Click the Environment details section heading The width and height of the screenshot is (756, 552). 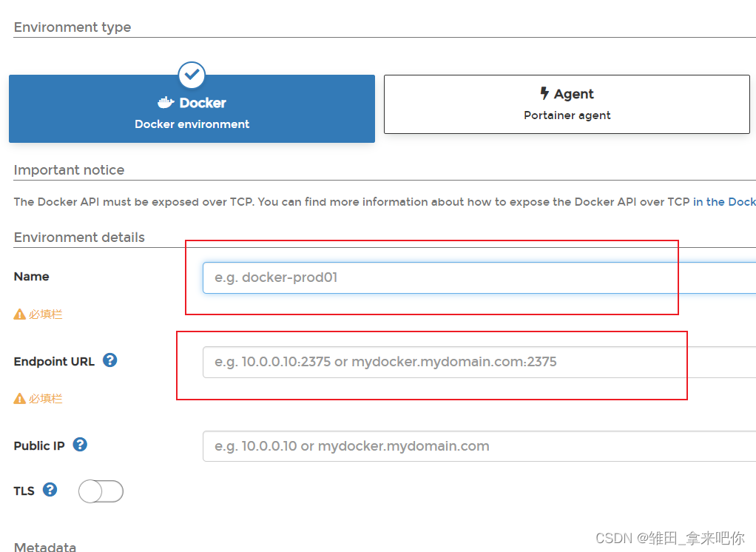tap(79, 238)
